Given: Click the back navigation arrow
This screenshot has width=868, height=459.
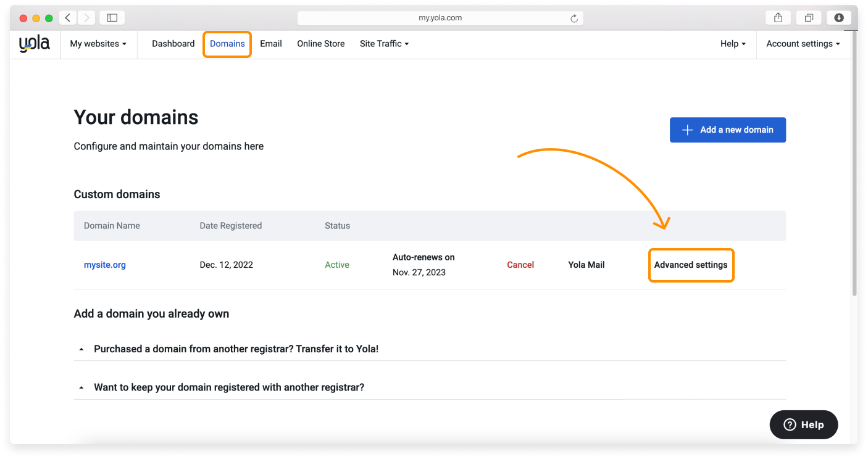Looking at the screenshot, I should 67,17.
